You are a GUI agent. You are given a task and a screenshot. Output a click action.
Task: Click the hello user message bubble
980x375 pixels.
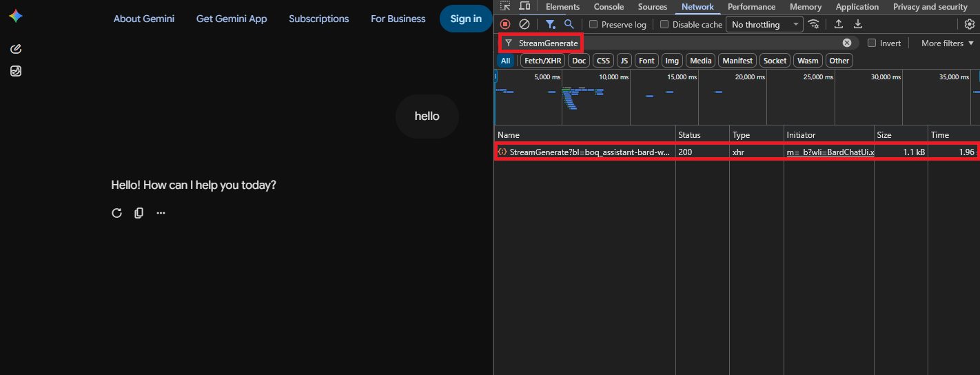pyautogui.click(x=427, y=116)
